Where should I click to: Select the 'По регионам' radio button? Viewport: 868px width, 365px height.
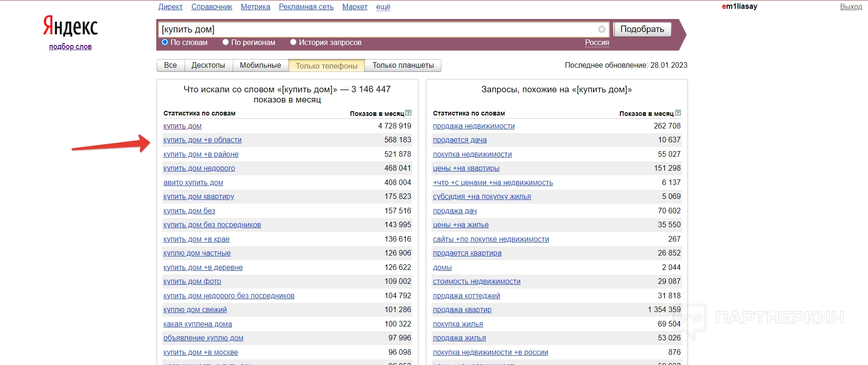(x=226, y=42)
